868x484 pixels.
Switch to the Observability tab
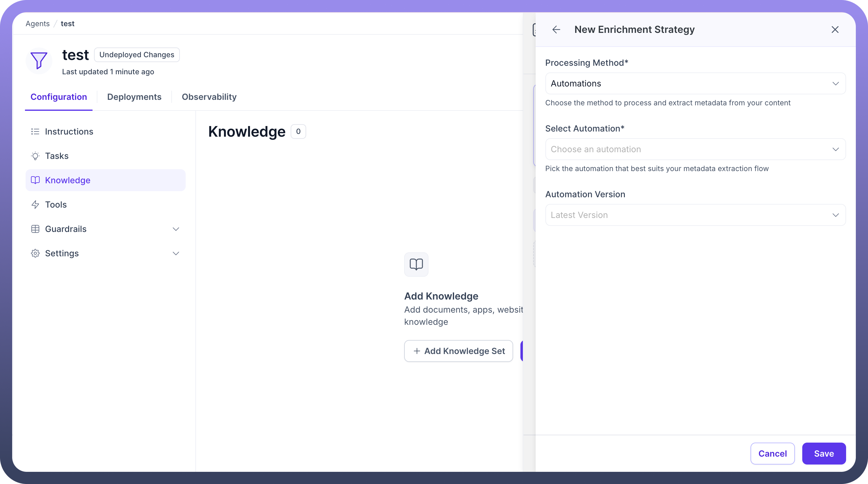tap(209, 97)
